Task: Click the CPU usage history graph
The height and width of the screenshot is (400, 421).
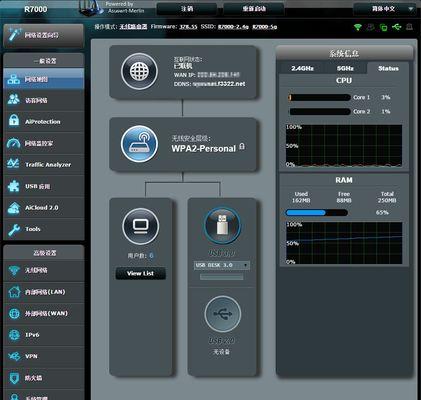Action: (x=344, y=146)
